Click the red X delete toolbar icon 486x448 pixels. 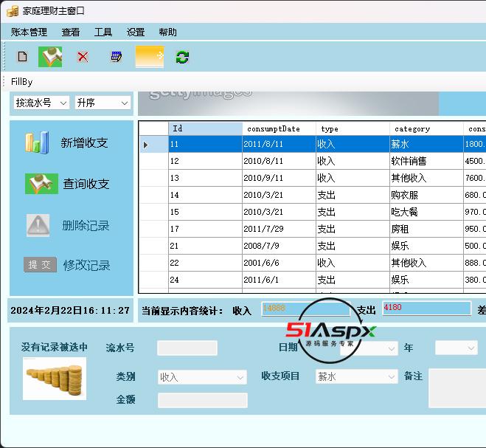tap(83, 57)
